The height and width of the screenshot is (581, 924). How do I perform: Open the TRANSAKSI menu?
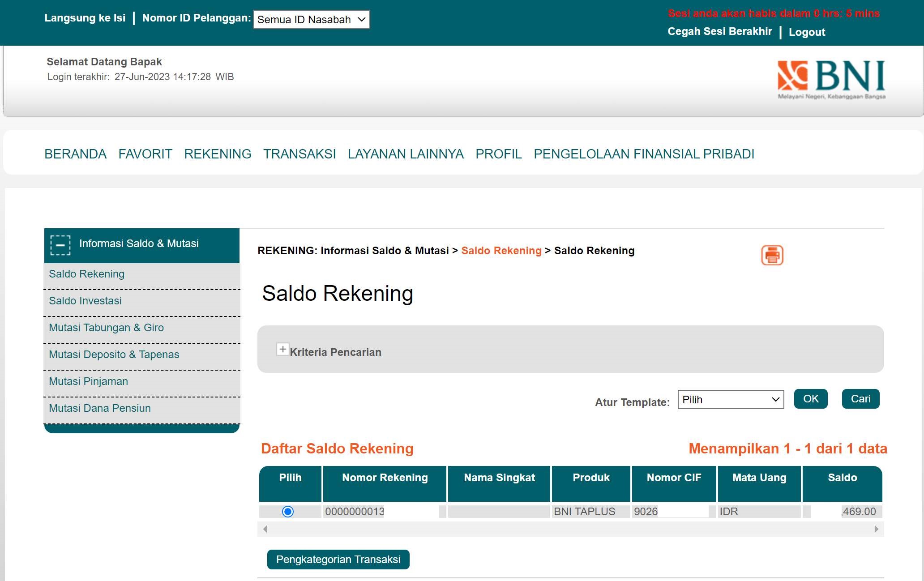pyautogui.click(x=299, y=154)
